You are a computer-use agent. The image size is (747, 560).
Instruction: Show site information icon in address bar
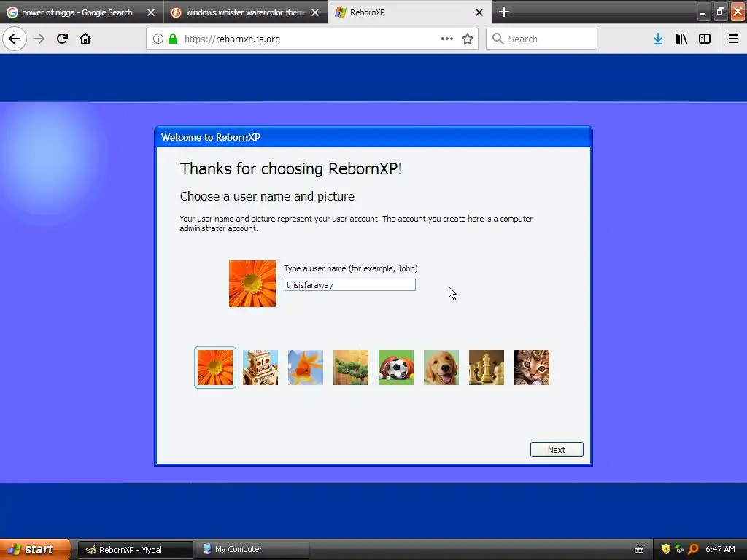point(158,39)
